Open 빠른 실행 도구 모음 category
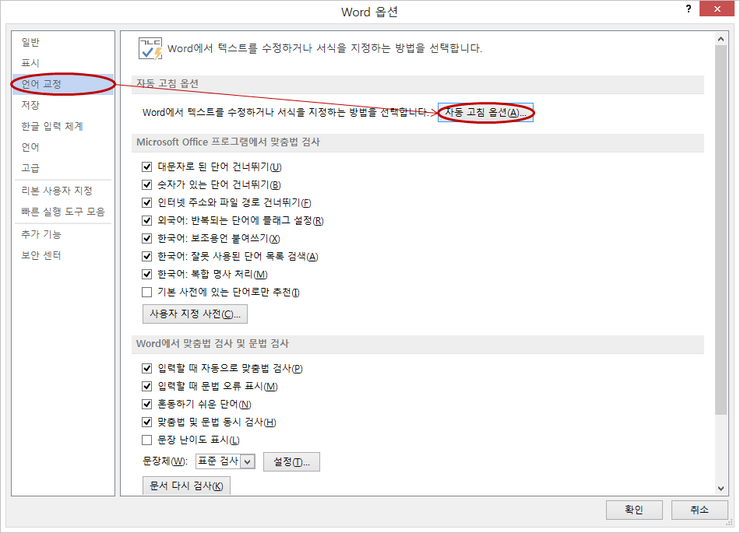The width and height of the screenshot is (740, 533). point(63,212)
